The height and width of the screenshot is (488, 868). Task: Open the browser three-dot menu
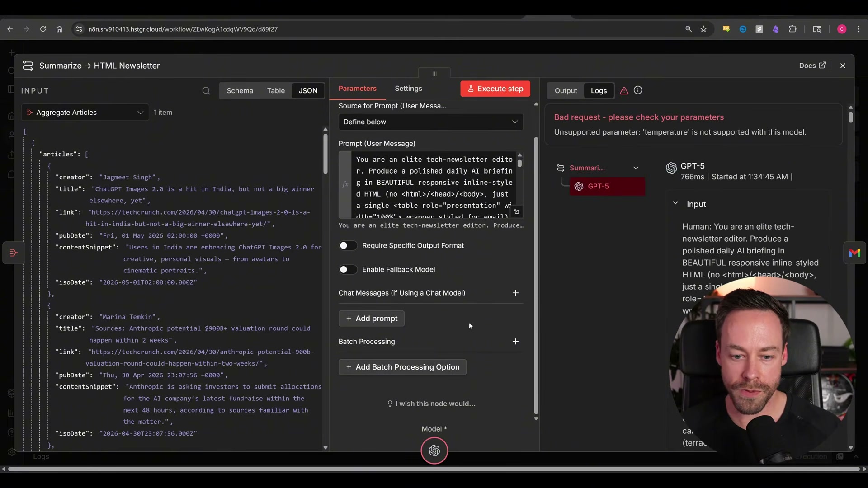(x=859, y=29)
